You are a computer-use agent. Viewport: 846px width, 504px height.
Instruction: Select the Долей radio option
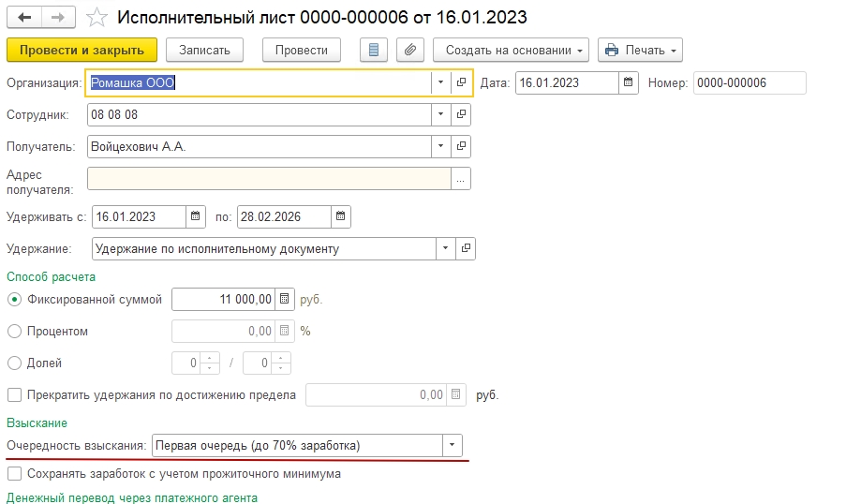(x=14, y=363)
